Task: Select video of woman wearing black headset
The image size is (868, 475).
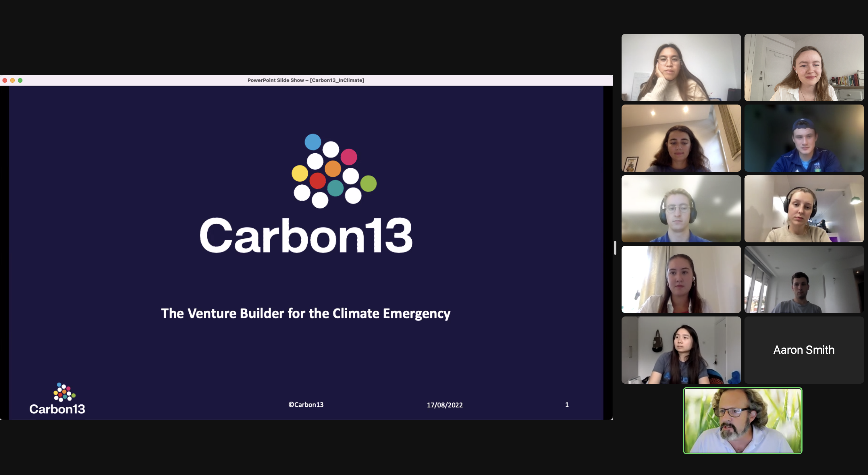Action: click(804, 209)
